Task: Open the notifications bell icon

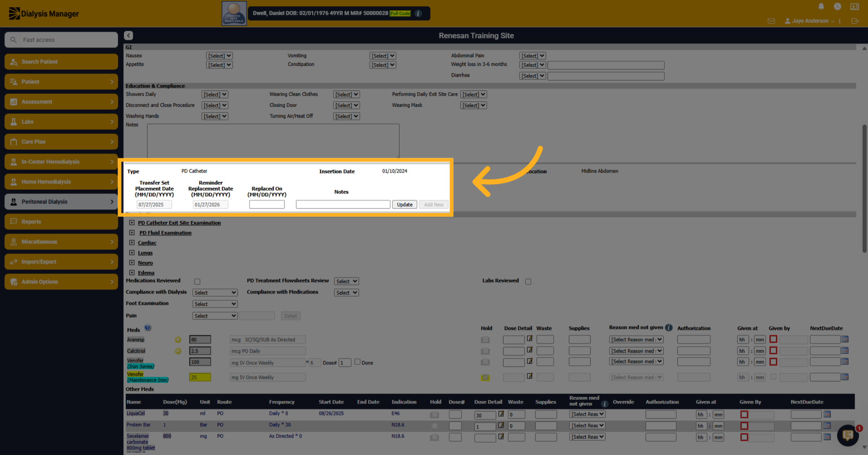Action: 821,7
